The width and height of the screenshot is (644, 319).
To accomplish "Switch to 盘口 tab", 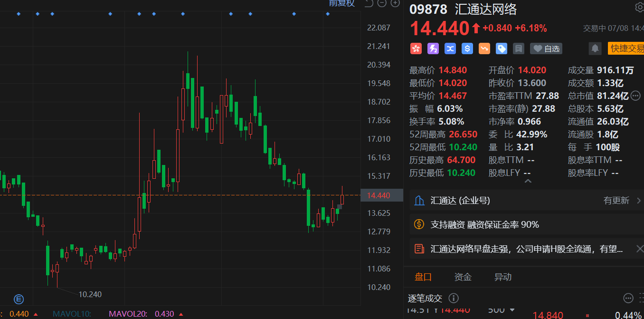I will coord(423,277).
